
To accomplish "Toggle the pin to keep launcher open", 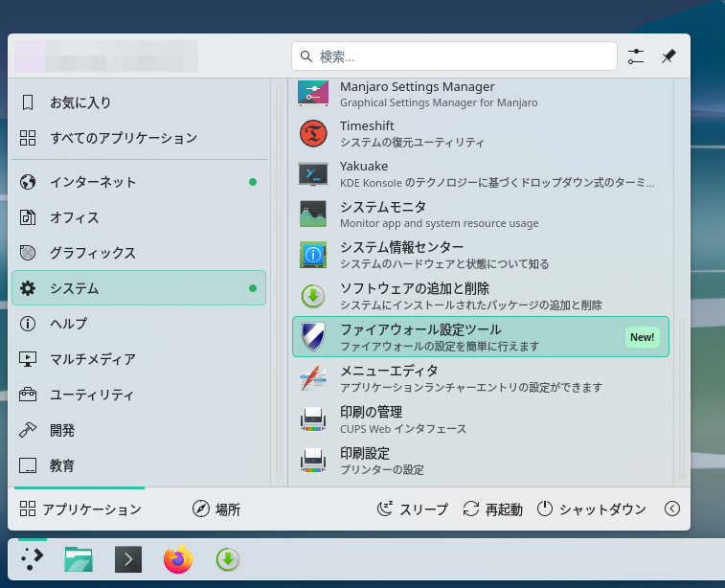I will (x=668, y=57).
